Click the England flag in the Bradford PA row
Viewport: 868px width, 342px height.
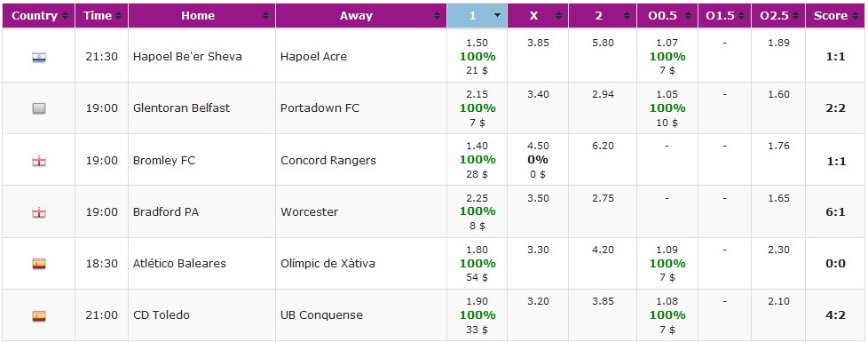(x=39, y=212)
